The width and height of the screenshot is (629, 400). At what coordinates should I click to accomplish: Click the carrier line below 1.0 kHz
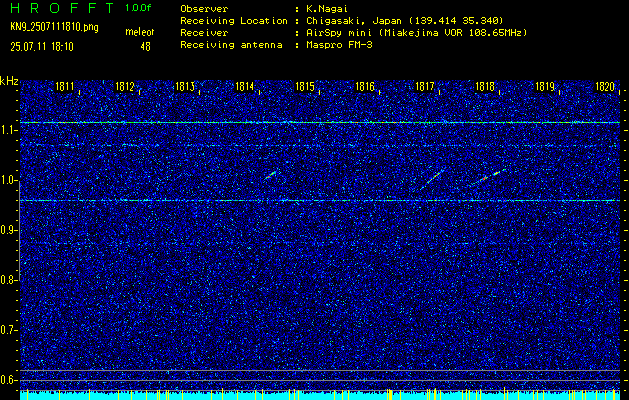[x=320, y=200]
